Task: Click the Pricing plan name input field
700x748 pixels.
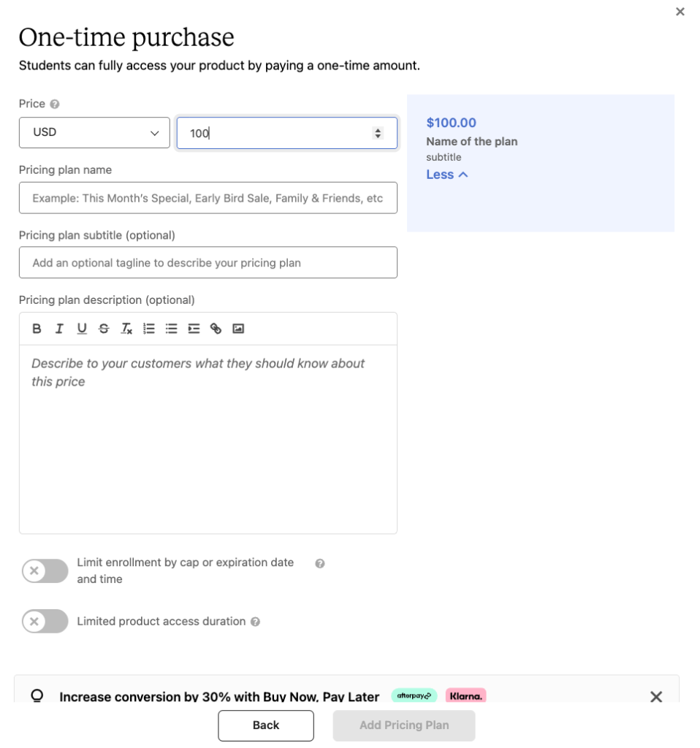Action: click(x=208, y=197)
